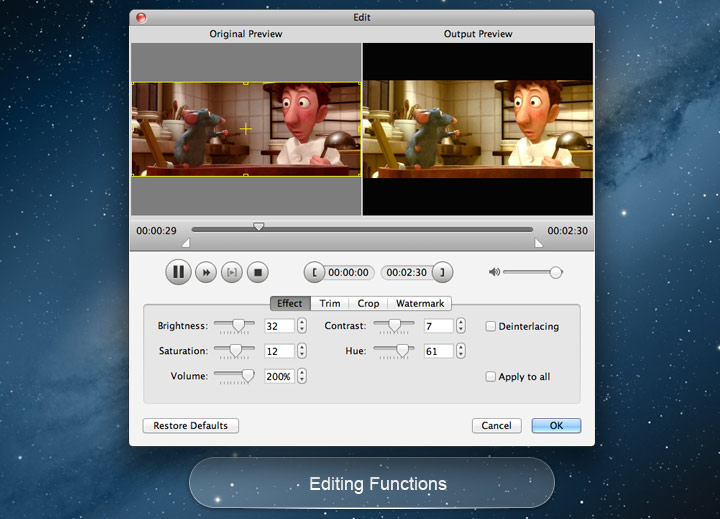Click the Volume percentage stepper arrows
This screenshot has height=519, width=720.
coord(302,376)
